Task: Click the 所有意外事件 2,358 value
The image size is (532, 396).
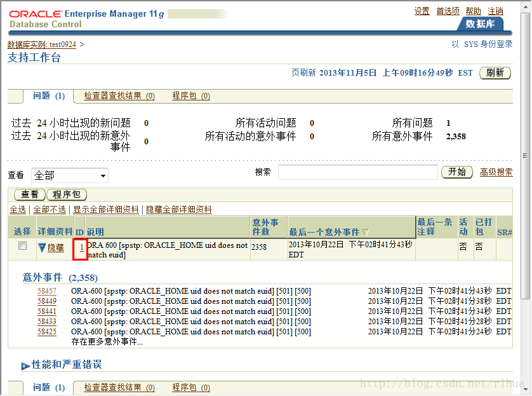Action: click(456, 137)
